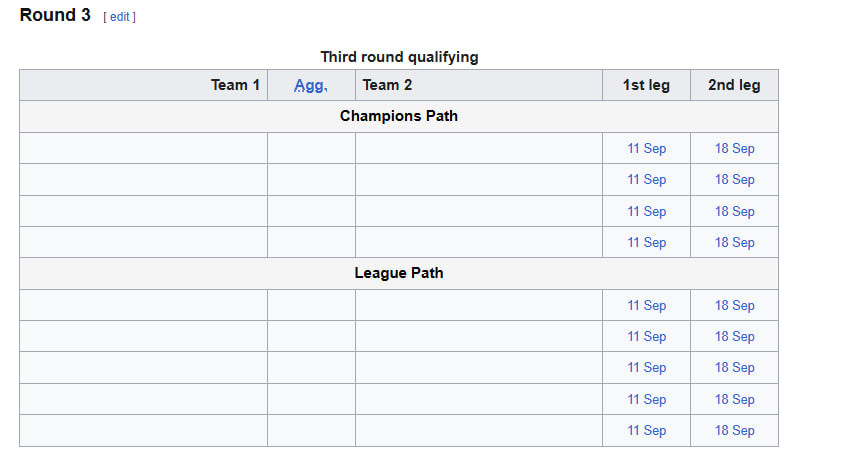
Task: Click 18 Sep in third Champions Path row
Action: 734,212
